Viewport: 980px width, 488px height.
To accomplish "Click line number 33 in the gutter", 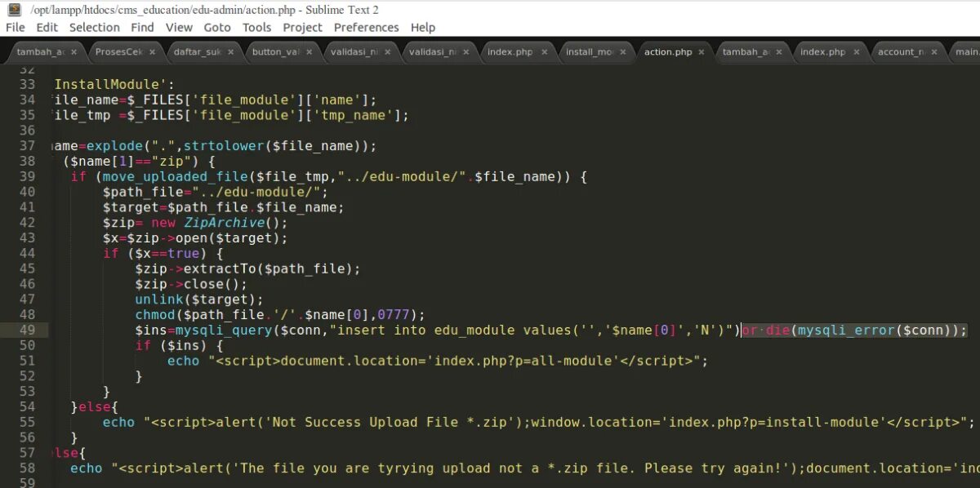I will point(27,84).
